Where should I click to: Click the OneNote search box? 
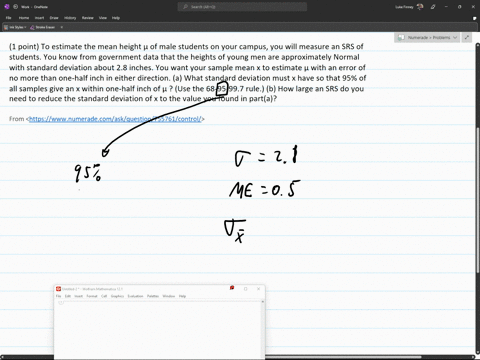click(242, 7)
